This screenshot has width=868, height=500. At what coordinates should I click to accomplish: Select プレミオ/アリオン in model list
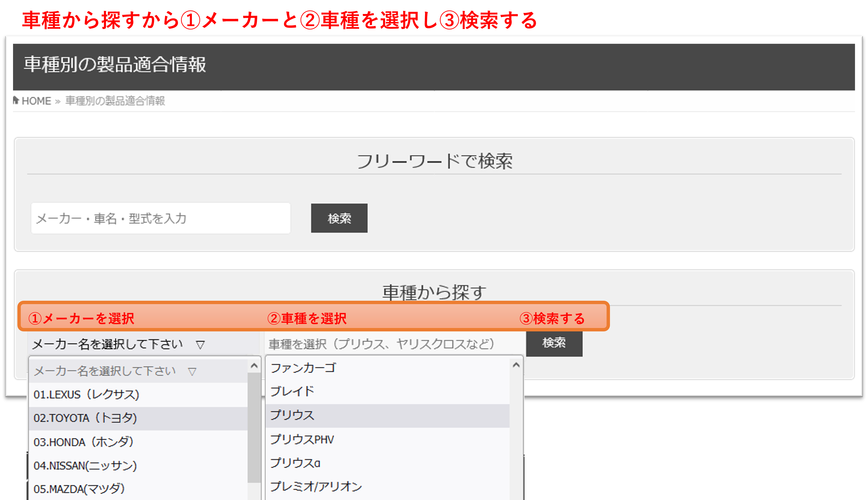point(388,487)
